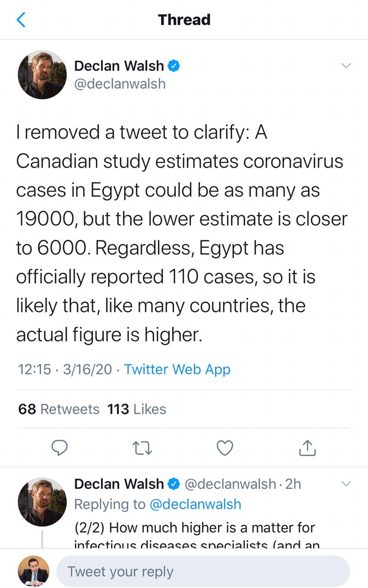368x588 pixels.
Task: Click the verified badge in the reply tweet
Action: coord(173,484)
